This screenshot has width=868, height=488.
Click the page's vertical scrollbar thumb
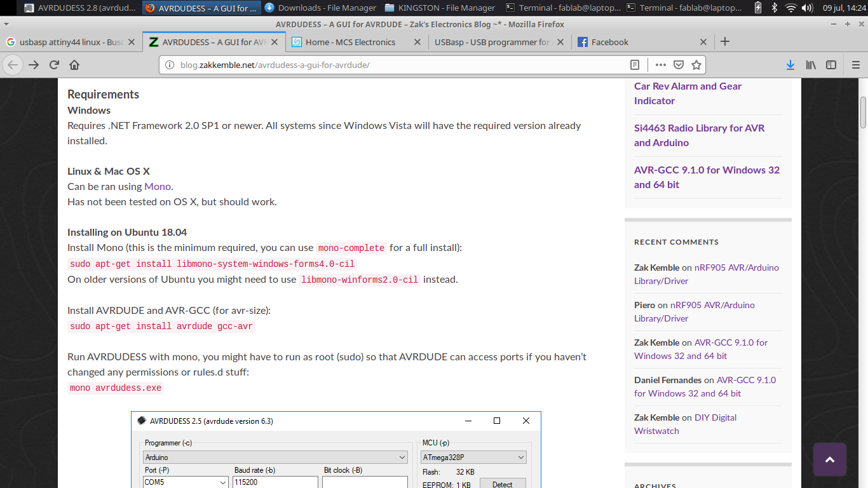pos(864,112)
